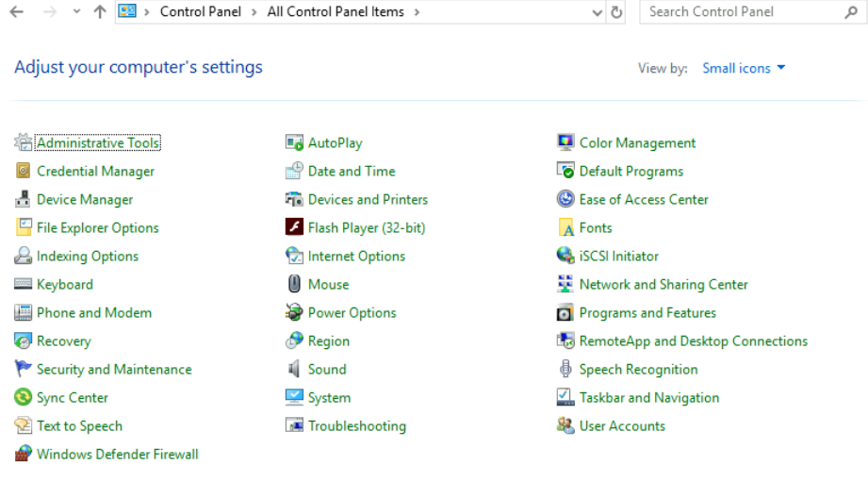
Task: Expand the address bar history dropdown
Action: click(x=597, y=12)
